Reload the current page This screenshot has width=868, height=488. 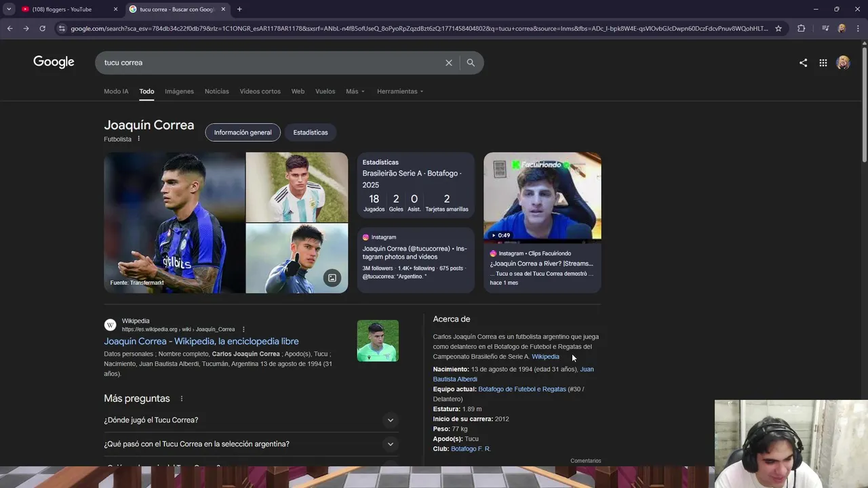click(x=42, y=28)
